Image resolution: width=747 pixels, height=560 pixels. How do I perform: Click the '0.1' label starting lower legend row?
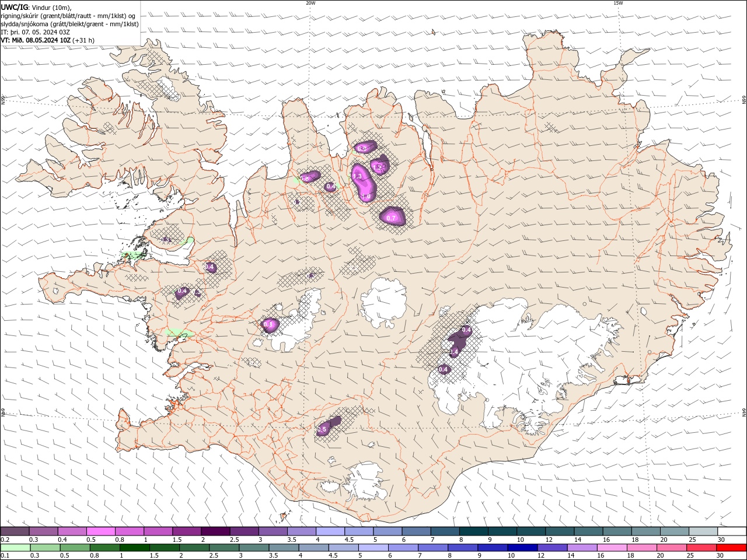click(x=5, y=556)
